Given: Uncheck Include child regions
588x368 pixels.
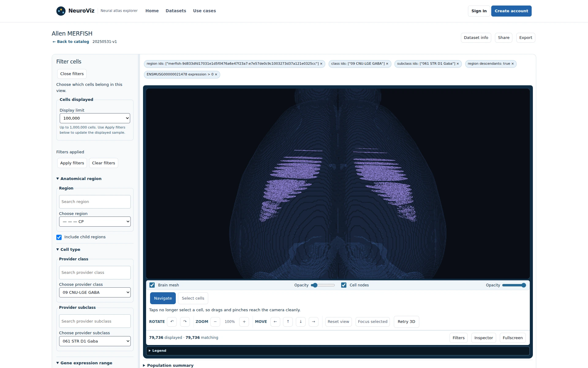Looking at the screenshot, I should [x=59, y=237].
